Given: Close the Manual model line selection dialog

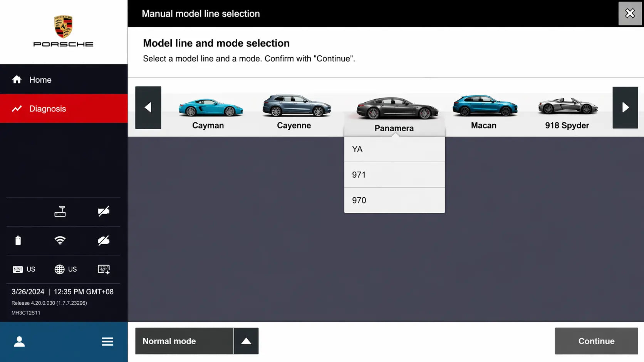Looking at the screenshot, I should 630,13.
